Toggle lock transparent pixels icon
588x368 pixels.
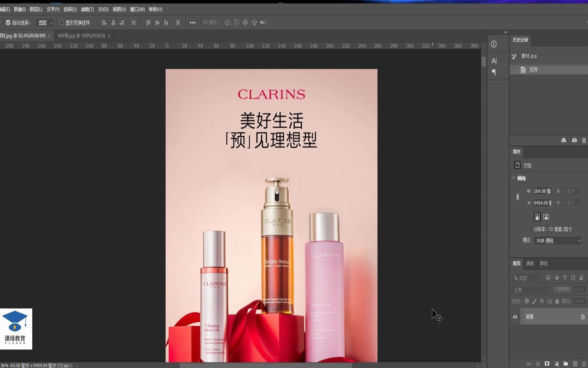pyautogui.click(x=527, y=301)
